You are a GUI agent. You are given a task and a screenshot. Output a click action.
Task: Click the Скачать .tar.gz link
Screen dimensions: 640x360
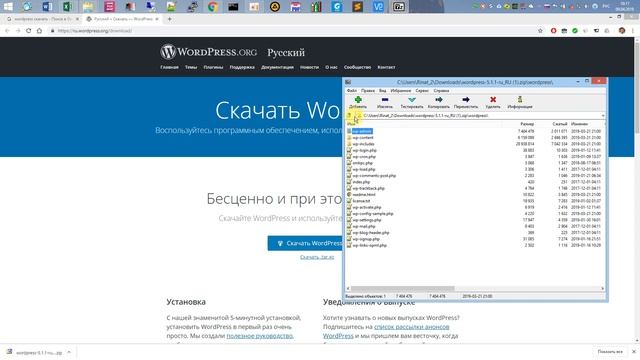click(317, 257)
